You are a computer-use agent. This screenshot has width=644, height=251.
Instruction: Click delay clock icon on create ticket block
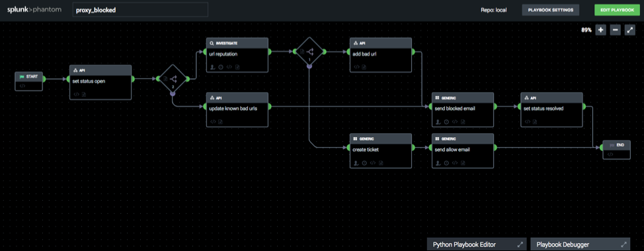pos(364,163)
